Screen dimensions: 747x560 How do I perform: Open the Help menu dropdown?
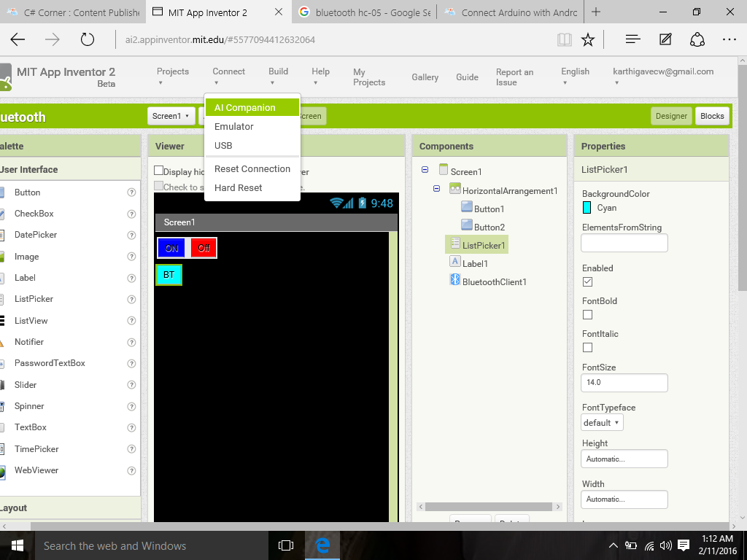pyautogui.click(x=320, y=76)
